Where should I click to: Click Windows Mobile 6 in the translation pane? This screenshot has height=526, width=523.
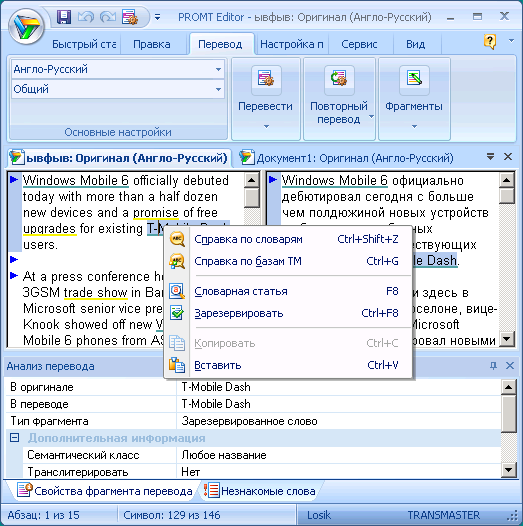pos(334,180)
